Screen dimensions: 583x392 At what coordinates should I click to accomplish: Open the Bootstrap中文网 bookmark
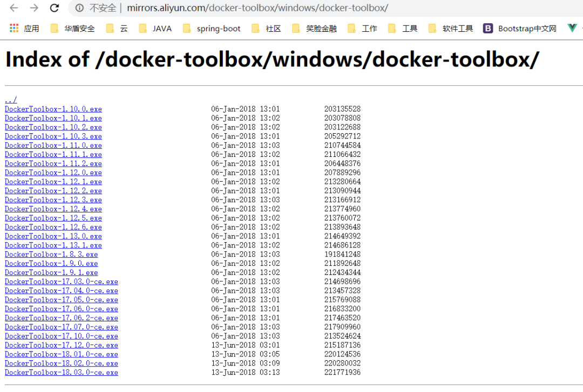coord(520,28)
